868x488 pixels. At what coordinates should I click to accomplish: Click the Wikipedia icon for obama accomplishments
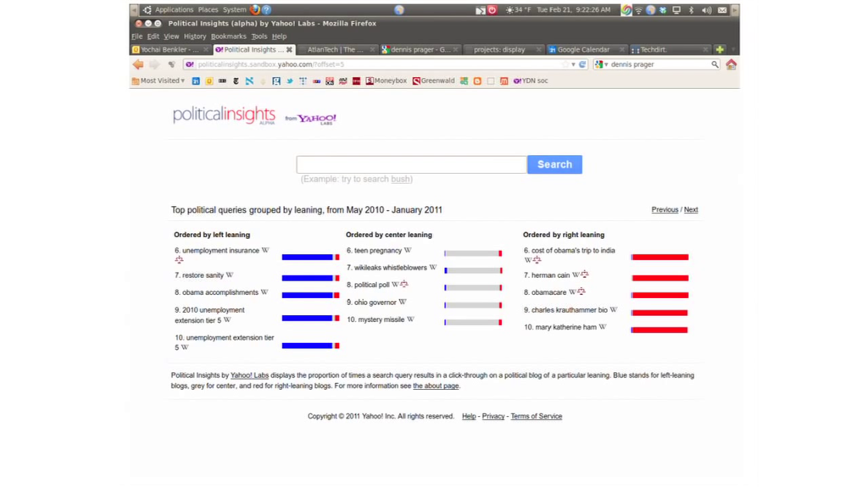tap(264, 292)
